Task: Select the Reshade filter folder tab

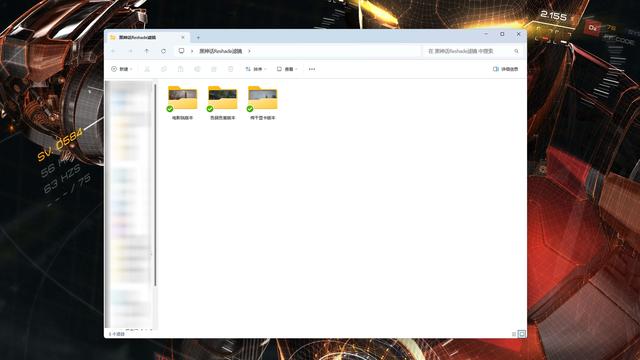Action: 142,37
